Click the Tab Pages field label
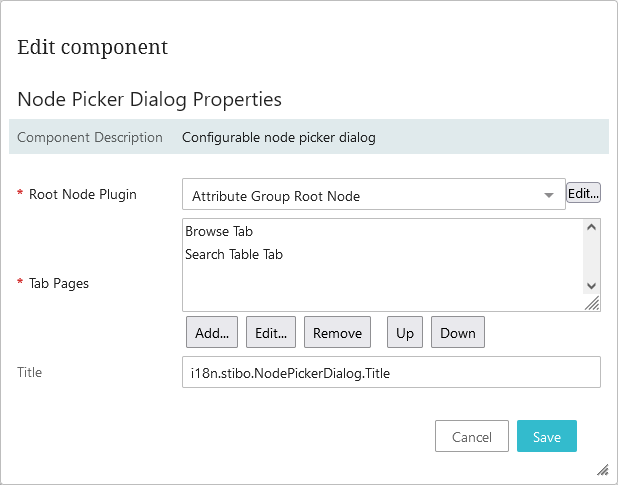Image resolution: width=618 pixels, height=485 pixels. coord(59,284)
